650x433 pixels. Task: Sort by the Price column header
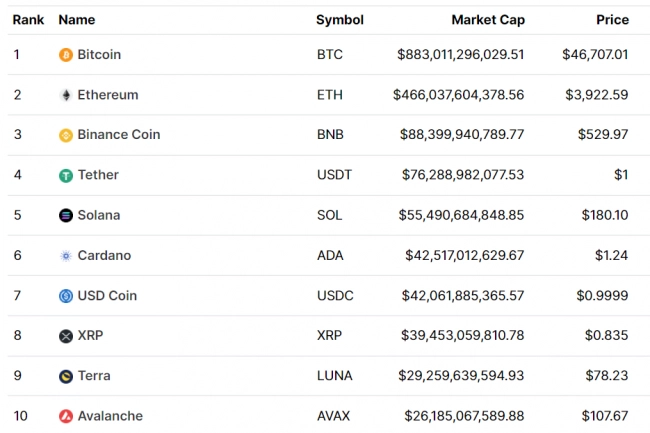(x=612, y=20)
